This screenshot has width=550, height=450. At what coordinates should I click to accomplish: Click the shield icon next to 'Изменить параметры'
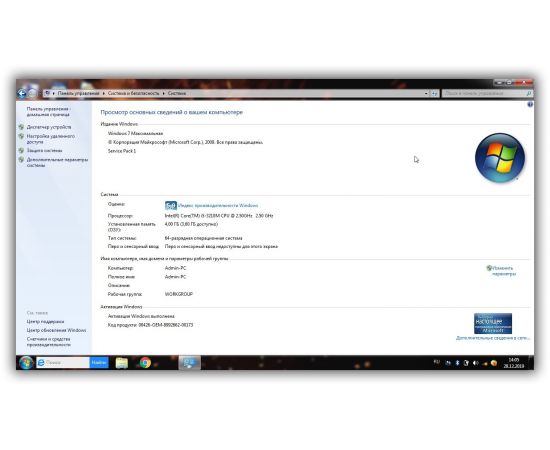point(489,268)
